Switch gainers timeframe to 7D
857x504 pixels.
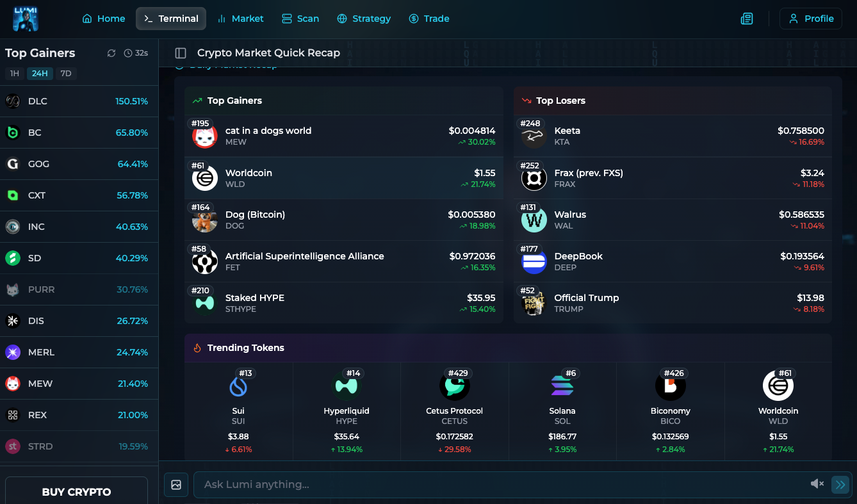(65, 74)
